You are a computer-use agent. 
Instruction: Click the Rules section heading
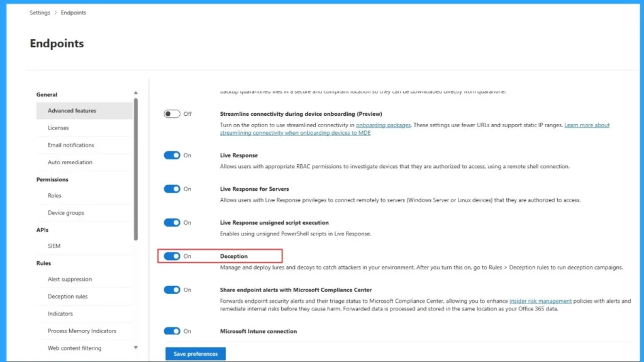(43, 263)
